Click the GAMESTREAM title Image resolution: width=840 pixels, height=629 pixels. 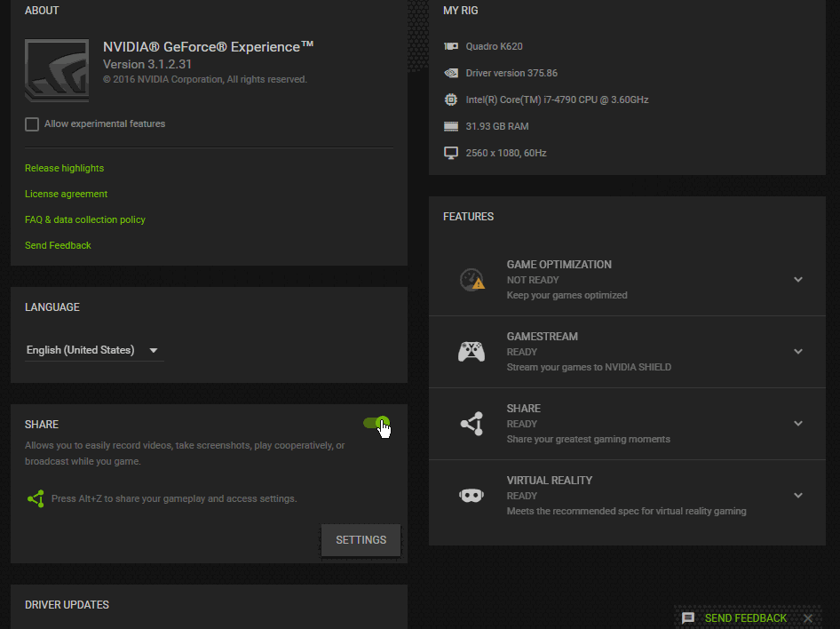click(543, 337)
